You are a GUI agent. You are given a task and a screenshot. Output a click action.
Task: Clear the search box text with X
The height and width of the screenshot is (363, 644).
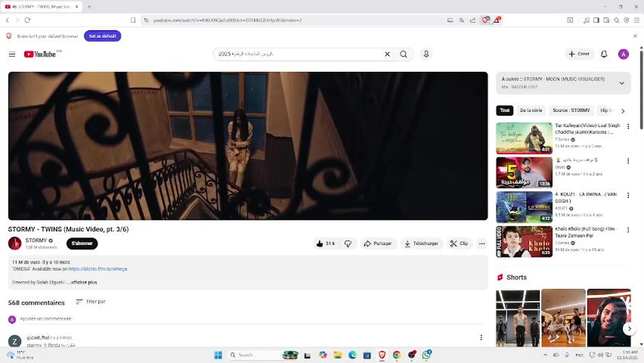(x=387, y=54)
